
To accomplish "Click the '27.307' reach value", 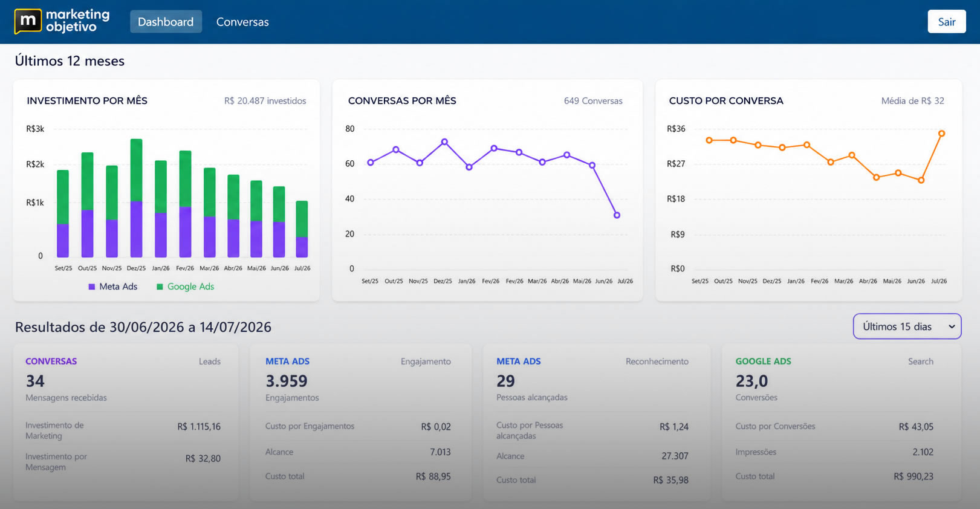I will point(675,456).
